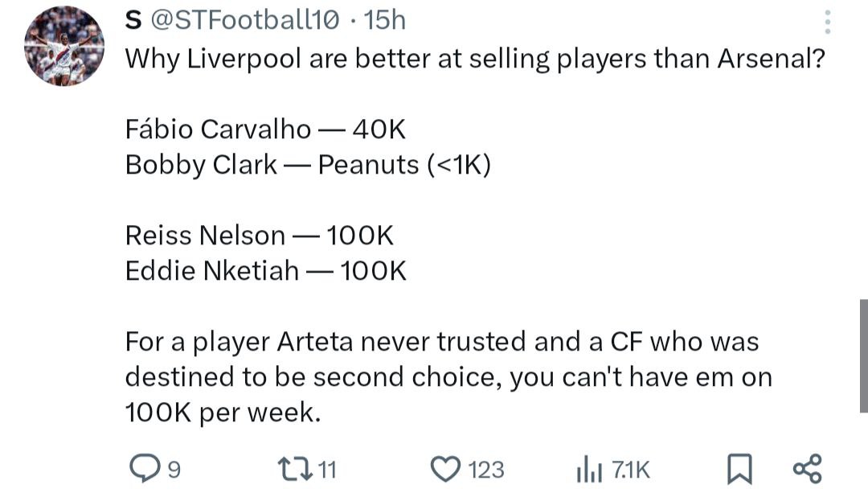Viewport: 868px width, 497px height.
Task: Click the "Reiss Nelson — 100K" text line
Action: [x=259, y=235]
